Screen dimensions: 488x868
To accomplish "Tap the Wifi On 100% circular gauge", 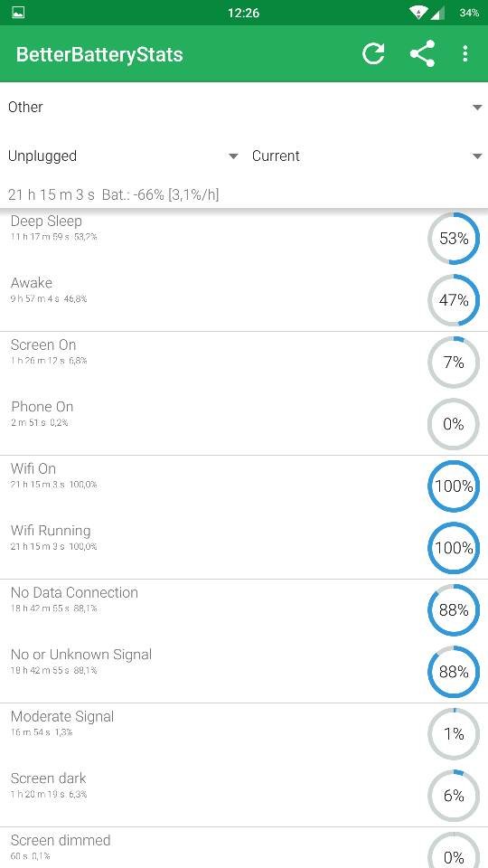I will [x=454, y=486].
